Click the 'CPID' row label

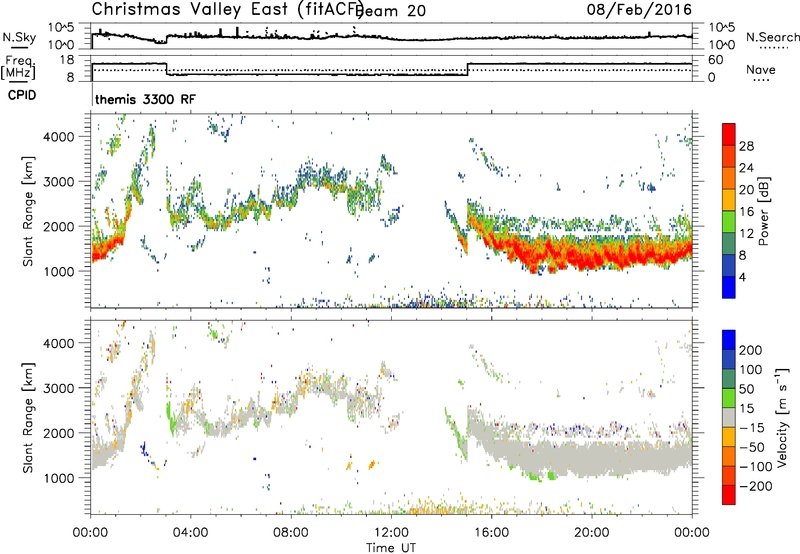click(x=22, y=95)
